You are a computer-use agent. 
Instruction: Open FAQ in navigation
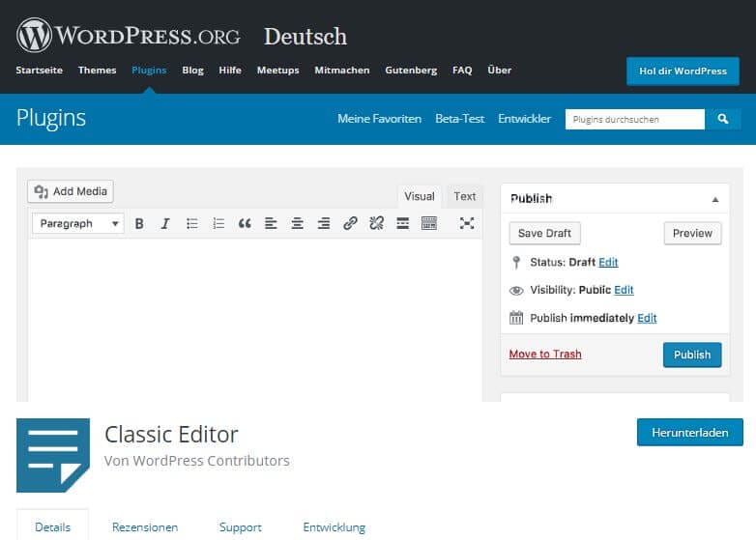(x=462, y=71)
